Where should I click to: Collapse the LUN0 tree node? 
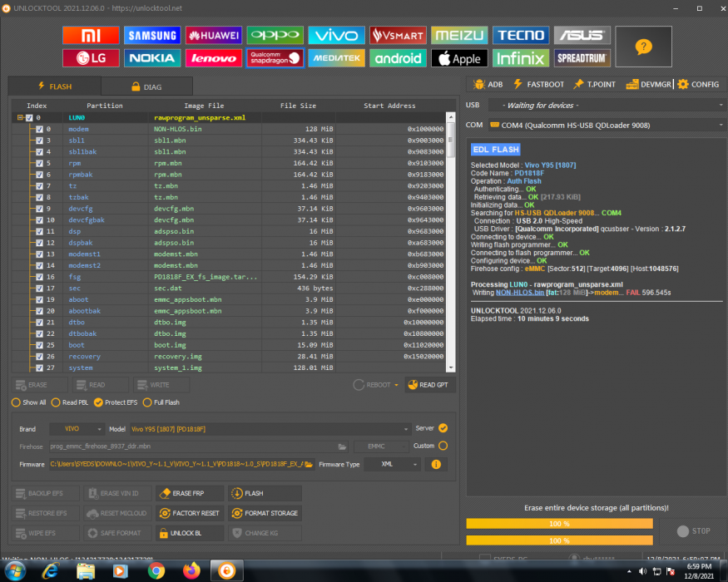coord(20,118)
